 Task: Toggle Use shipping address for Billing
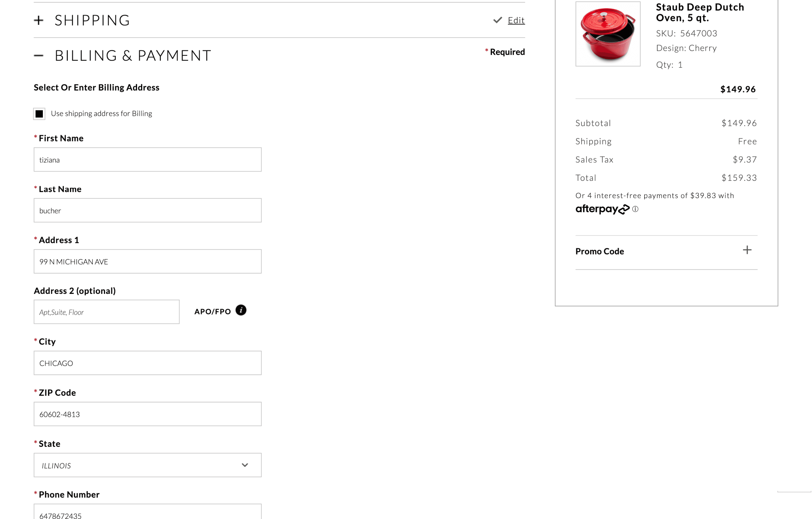[39, 114]
